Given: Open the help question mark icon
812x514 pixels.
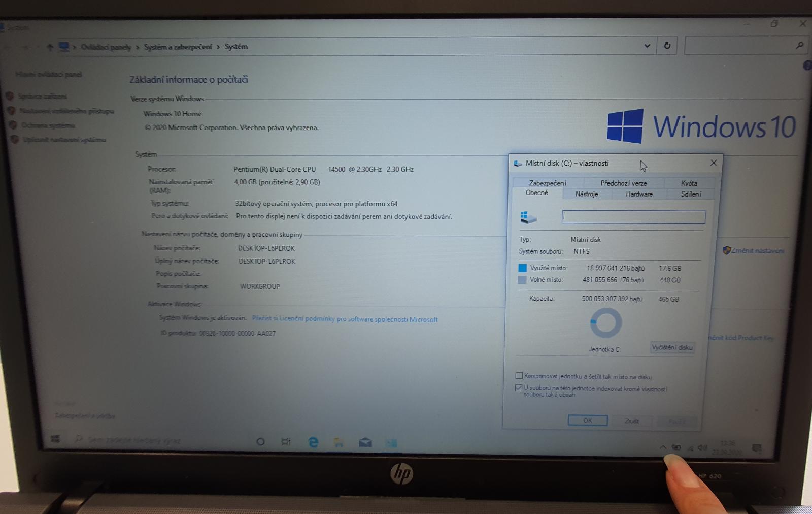Looking at the screenshot, I should point(807,66).
